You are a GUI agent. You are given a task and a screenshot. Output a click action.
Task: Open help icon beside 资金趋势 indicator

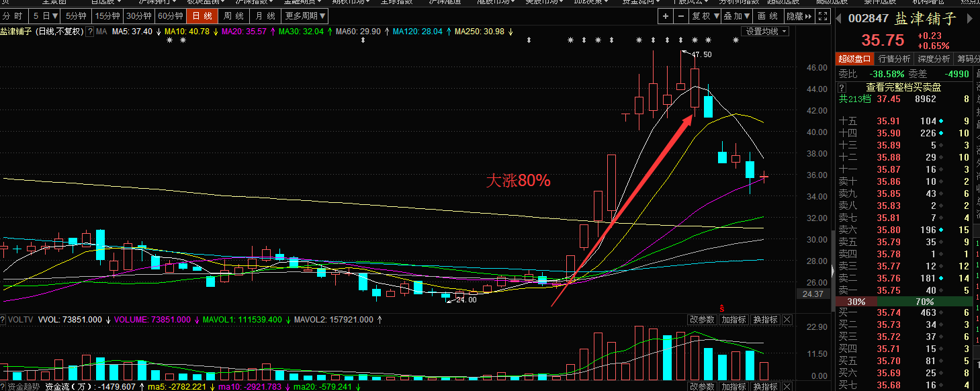click(3, 387)
